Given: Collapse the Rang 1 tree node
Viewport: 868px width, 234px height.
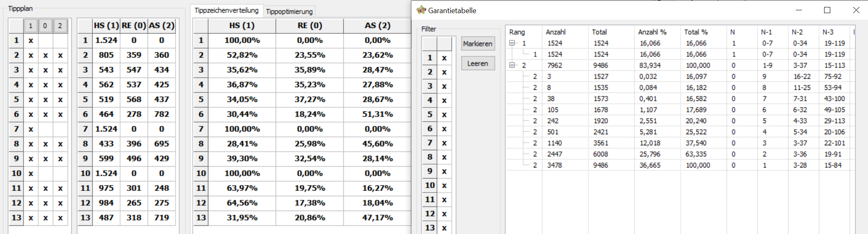Looking at the screenshot, I should (x=512, y=43).
